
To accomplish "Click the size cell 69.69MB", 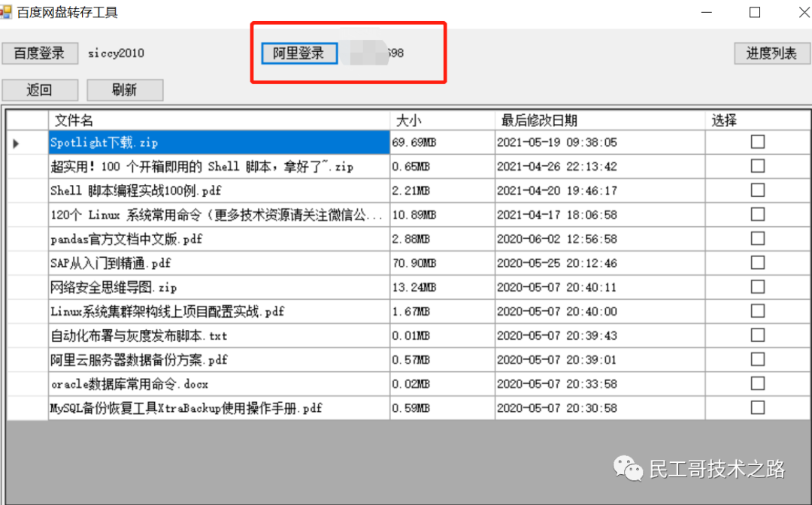I will click(x=442, y=142).
